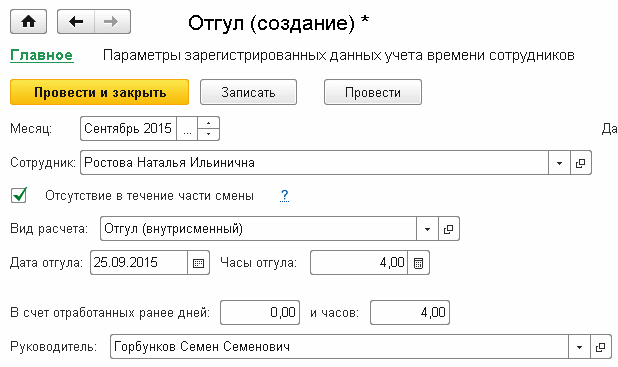Click Часы отгула value field
This screenshot has width=618, height=367.
pos(359,263)
